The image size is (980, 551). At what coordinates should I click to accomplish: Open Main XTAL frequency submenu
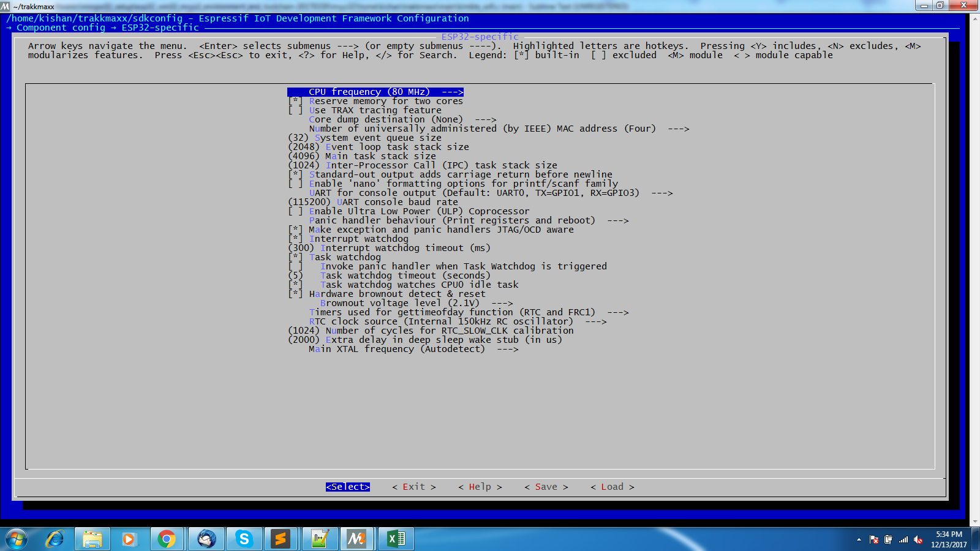(413, 349)
